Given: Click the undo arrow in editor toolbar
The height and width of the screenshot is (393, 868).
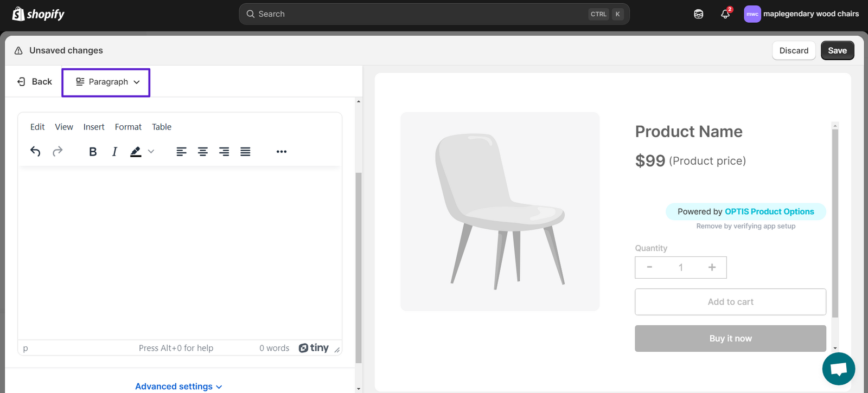Looking at the screenshot, I should point(35,151).
